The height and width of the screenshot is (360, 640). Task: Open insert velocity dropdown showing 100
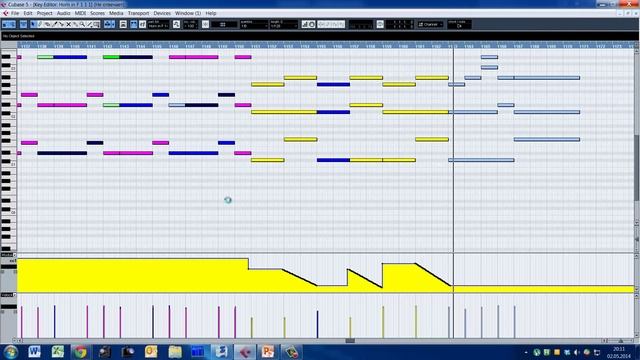point(191,24)
